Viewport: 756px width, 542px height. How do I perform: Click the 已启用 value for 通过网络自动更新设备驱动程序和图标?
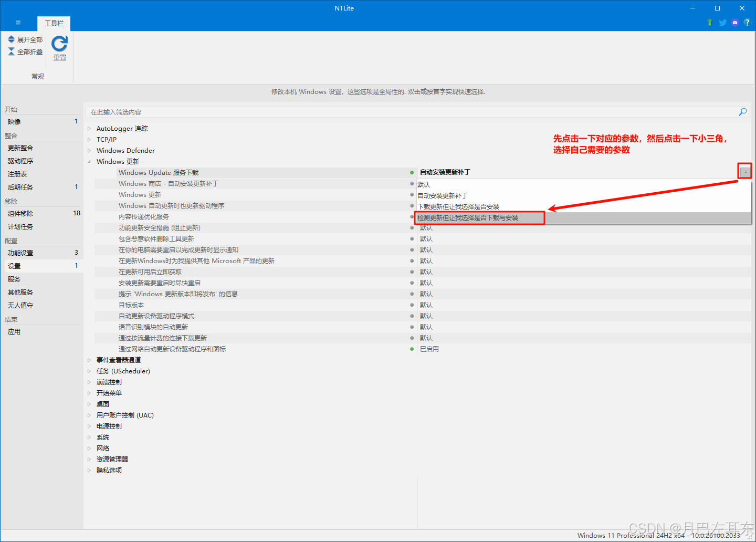(x=429, y=349)
